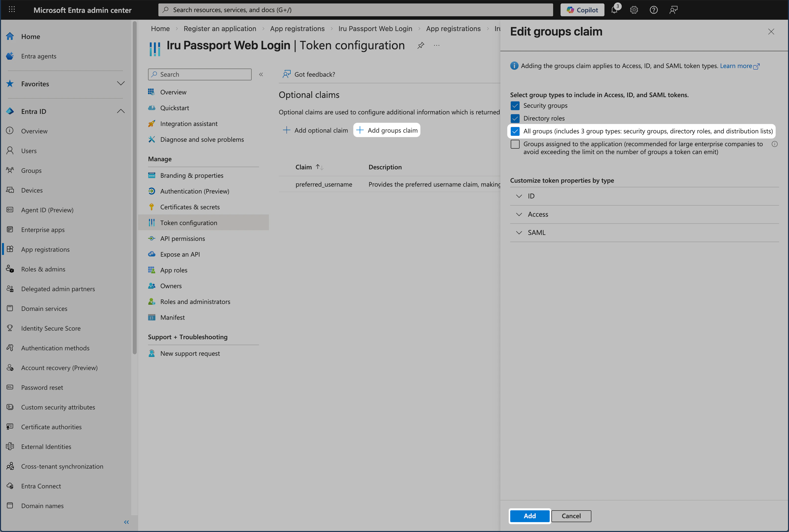Enable Groups assigned to the application

(515, 144)
